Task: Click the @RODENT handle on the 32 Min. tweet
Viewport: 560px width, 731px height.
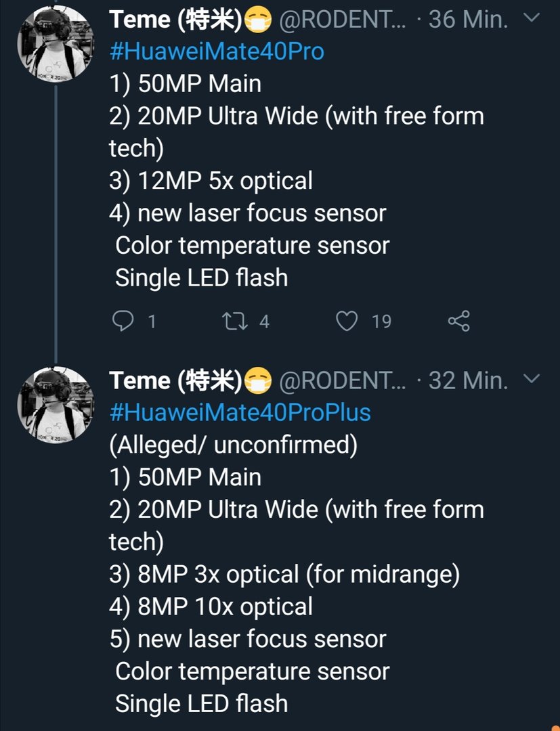Action: (x=342, y=381)
